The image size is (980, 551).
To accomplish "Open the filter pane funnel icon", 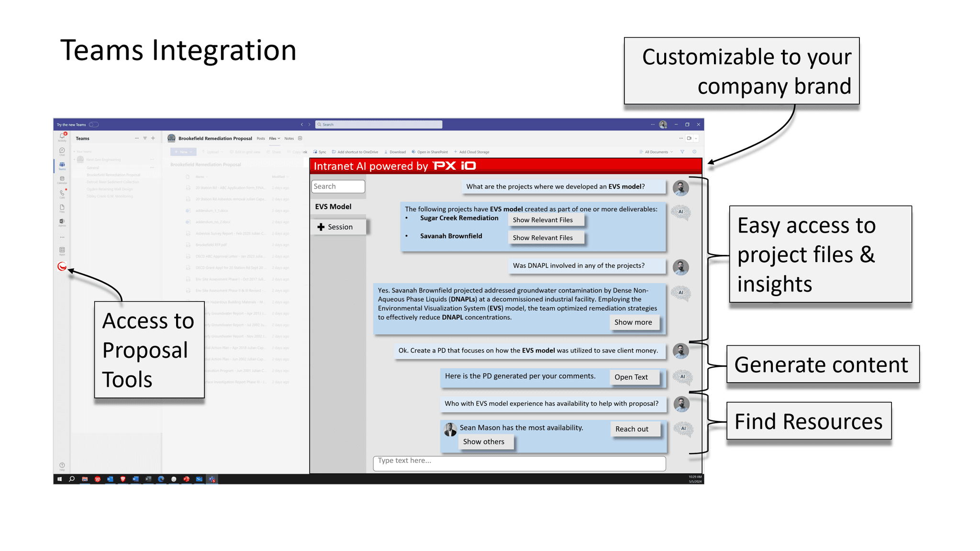I will tap(682, 152).
